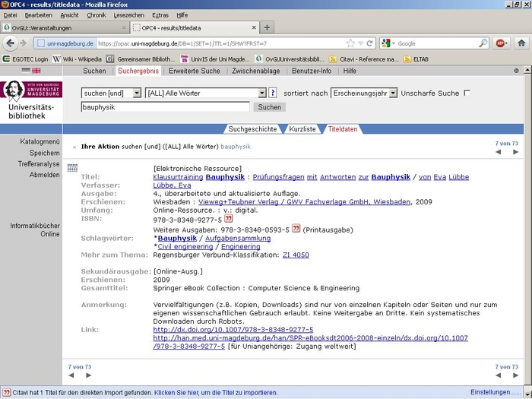The height and width of the screenshot is (399, 532).
Task: Expand the '[ALL] Alle Wörter' dropdown
Action: tap(262, 93)
